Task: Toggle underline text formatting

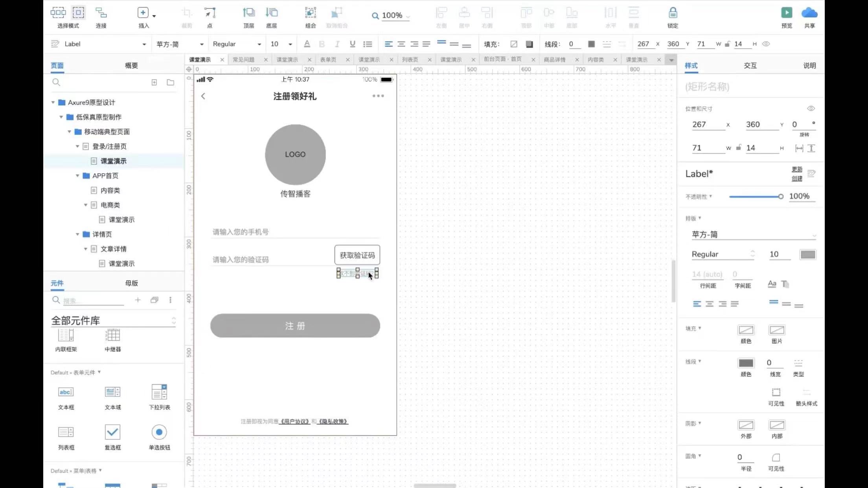Action: pyautogui.click(x=352, y=44)
